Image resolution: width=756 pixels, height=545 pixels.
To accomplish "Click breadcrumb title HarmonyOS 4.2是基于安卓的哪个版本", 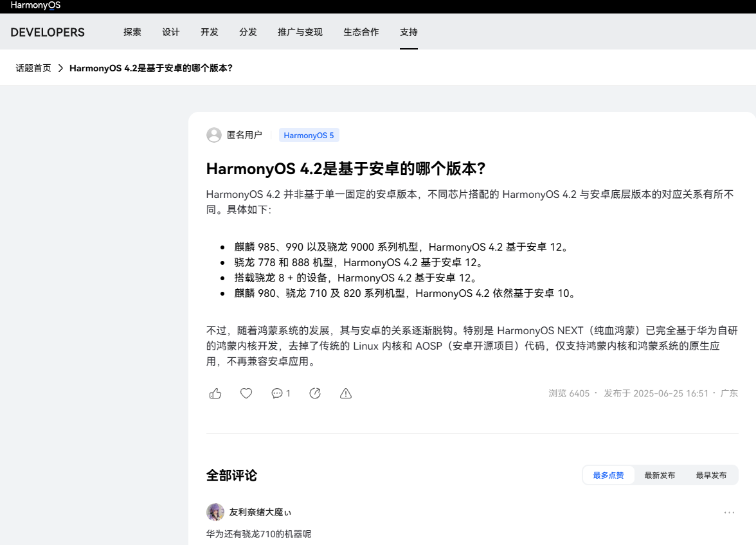I will click(x=151, y=68).
